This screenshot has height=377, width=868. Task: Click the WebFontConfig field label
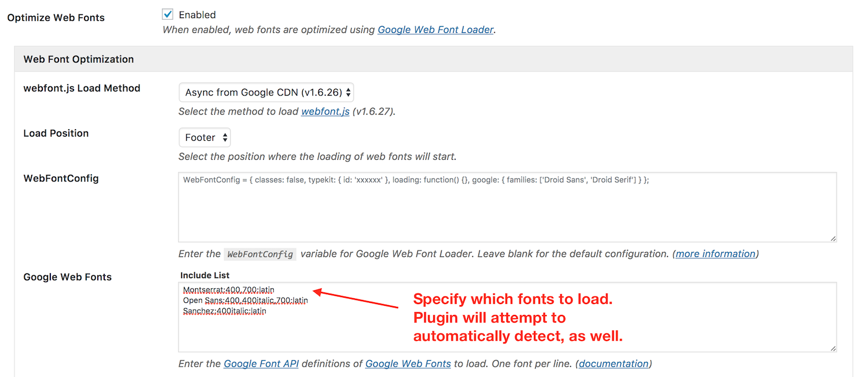click(x=61, y=178)
